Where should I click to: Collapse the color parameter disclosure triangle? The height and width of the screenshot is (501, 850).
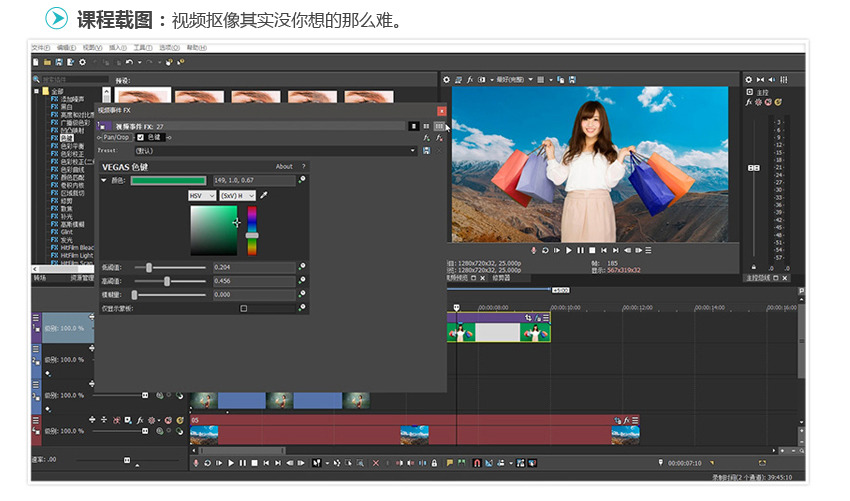[x=104, y=180]
